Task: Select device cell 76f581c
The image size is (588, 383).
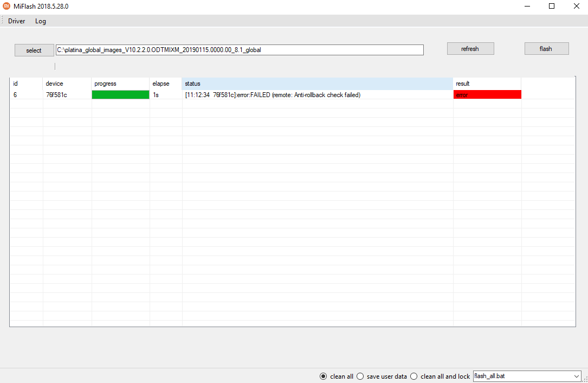Action: 67,95
